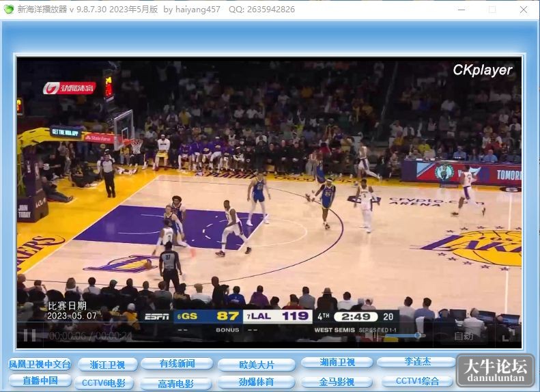Open the 金马影视 channel
The height and width of the screenshot is (392, 540).
(x=337, y=382)
